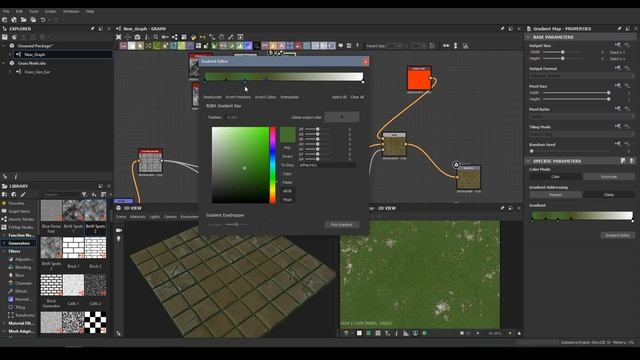Click Desaturate in Gradient Editor
The image size is (640, 360).
(212, 97)
